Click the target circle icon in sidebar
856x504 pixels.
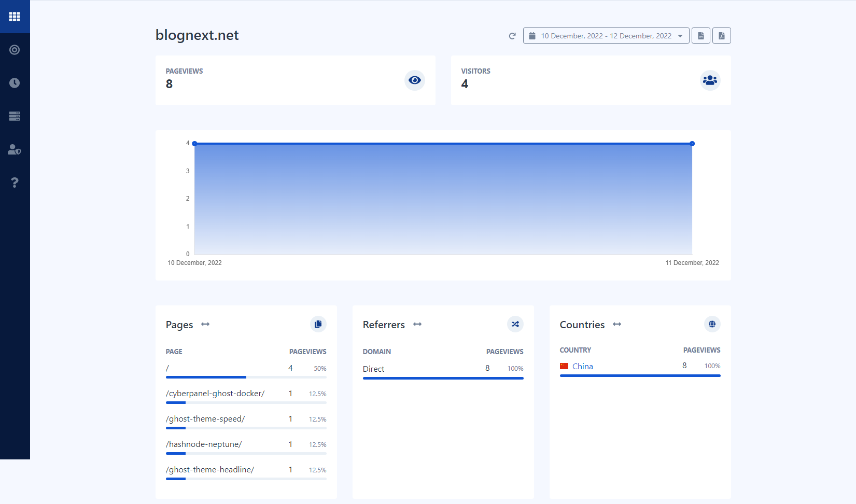coord(15,50)
